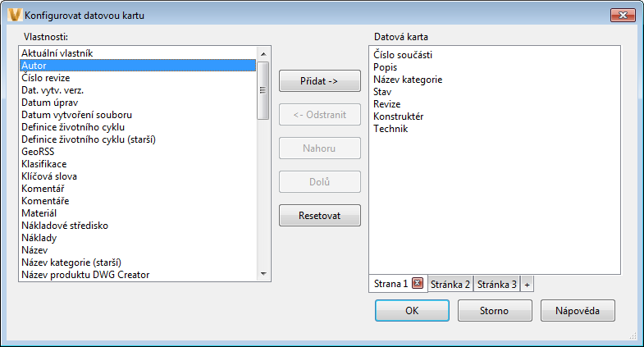Close the Strana 1 tab with red X
644x347 pixels.
tap(418, 283)
